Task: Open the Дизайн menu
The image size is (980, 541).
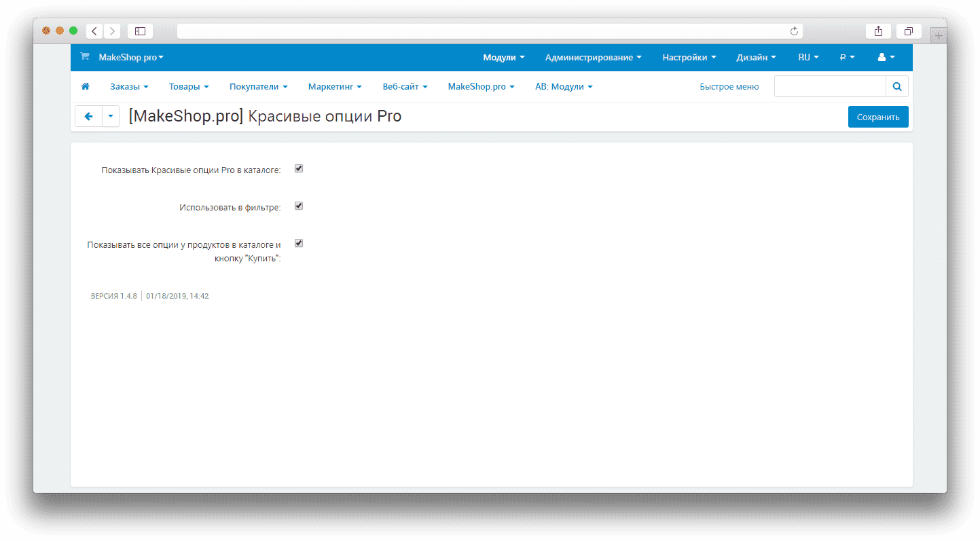Action: click(x=757, y=58)
